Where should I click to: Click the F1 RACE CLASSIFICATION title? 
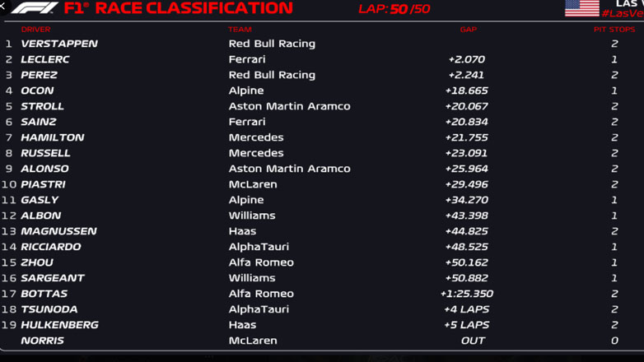pyautogui.click(x=178, y=8)
